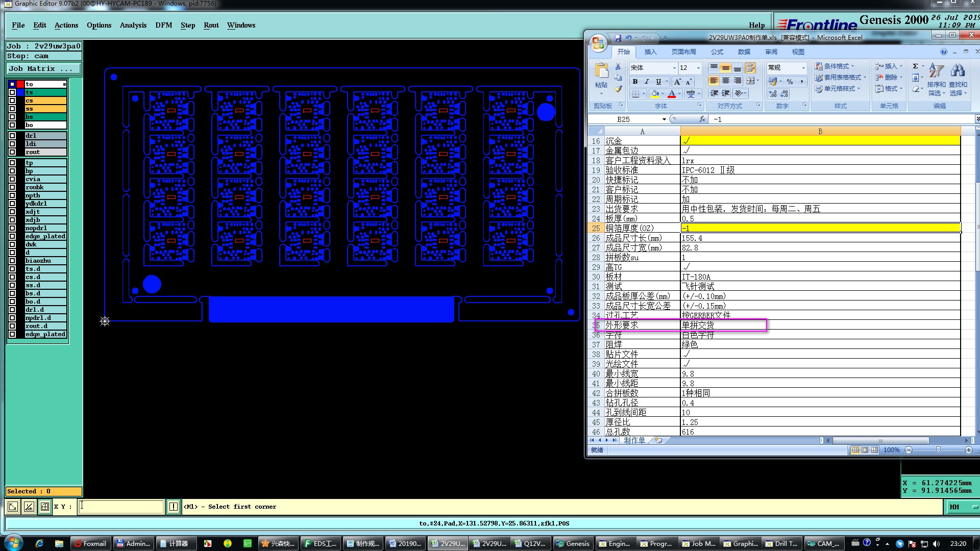The width and height of the screenshot is (980, 551).
Task: Click the Excel zoom slider handle
Action: pyautogui.click(x=938, y=450)
